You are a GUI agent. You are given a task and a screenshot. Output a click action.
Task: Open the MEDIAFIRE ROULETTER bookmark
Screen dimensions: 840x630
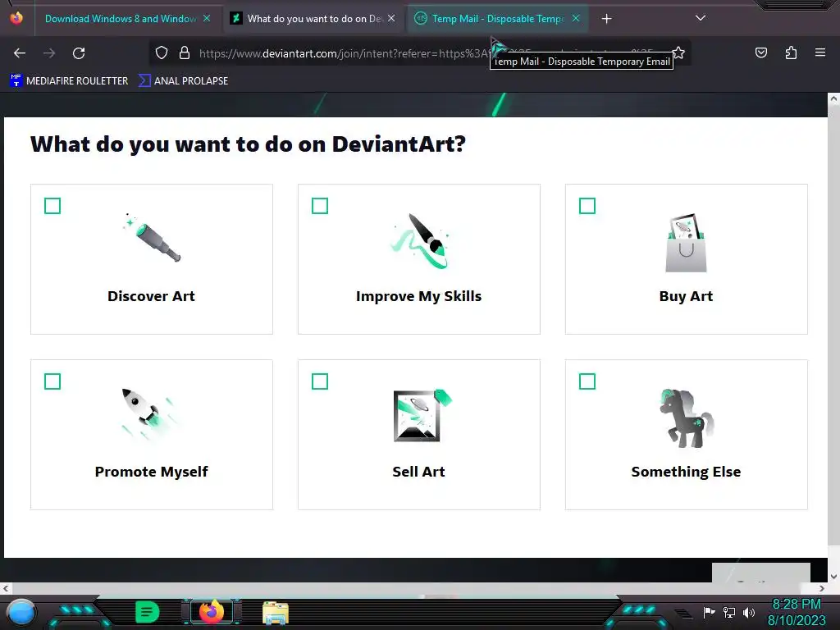[x=69, y=81]
